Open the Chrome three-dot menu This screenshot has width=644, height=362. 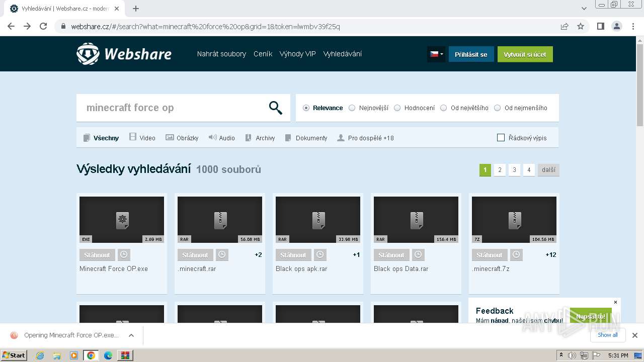[x=633, y=26]
